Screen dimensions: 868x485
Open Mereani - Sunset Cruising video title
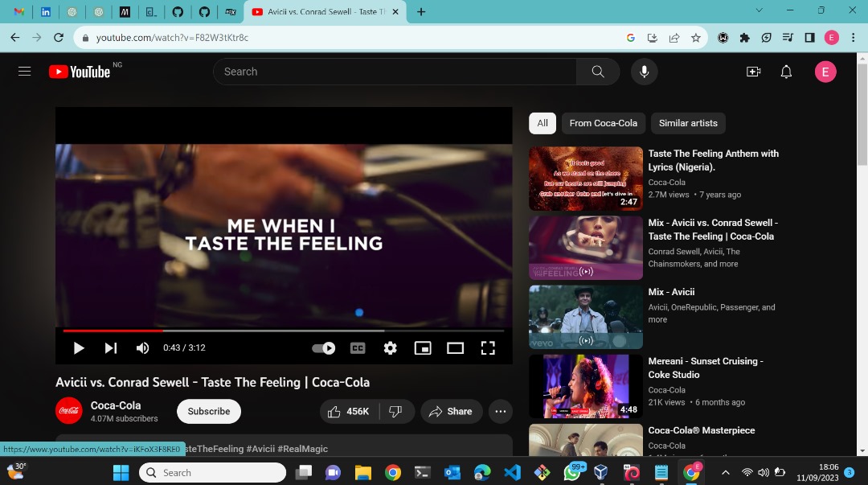click(706, 368)
